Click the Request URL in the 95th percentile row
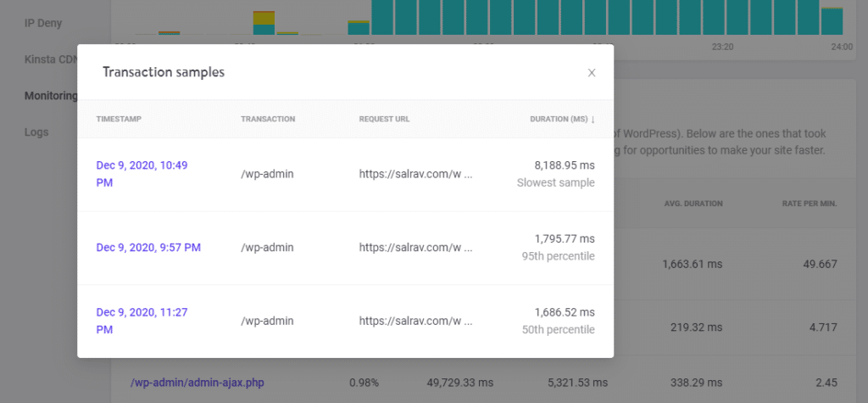Screen dimensions: 868x403 point(415,248)
